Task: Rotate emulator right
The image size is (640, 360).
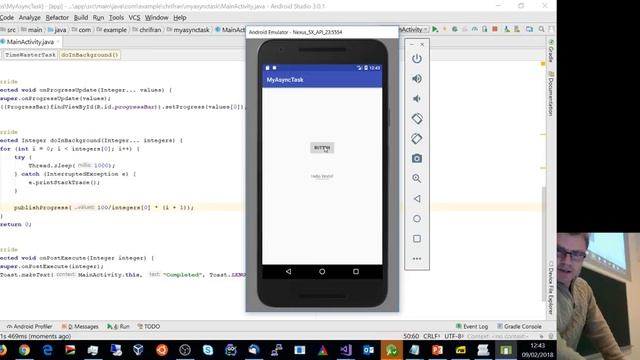Action: click(x=417, y=139)
